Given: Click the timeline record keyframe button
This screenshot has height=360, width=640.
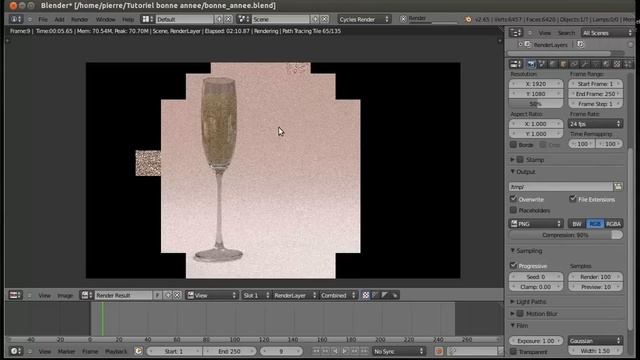Looking at the screenshot, I should pyautogui.click(x=439, y=351).
